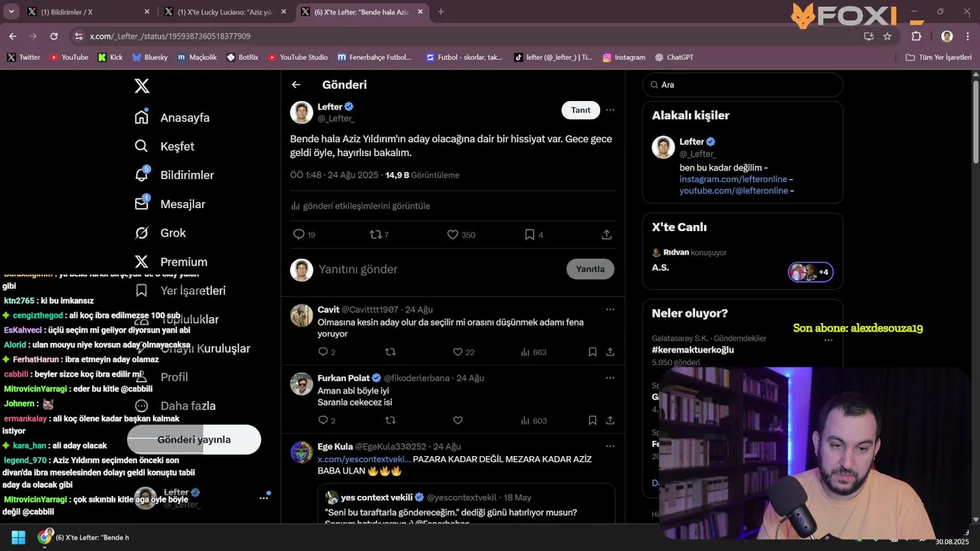Viewport: 980px width, 551px height.
Task: Open more options on Ege Kula's reply
Action: click(610, 446)
